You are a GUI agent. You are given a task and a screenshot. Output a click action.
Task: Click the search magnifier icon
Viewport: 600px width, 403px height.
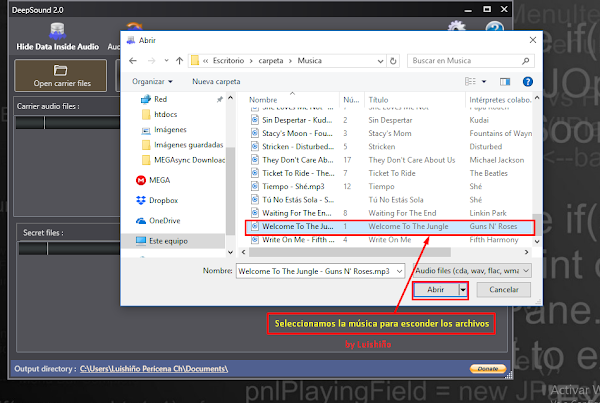click(526, 61)
